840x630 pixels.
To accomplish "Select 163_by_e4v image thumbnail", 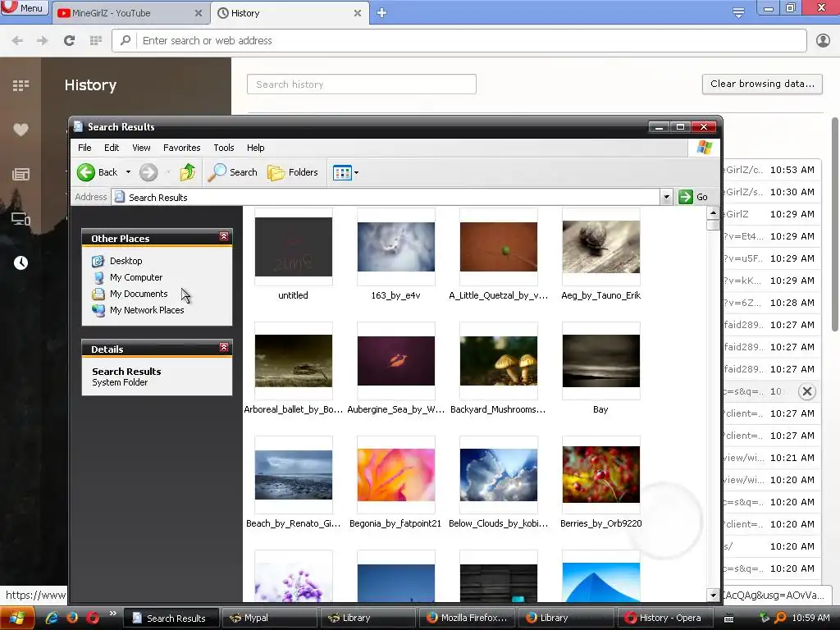I will [x=396, y=247].
